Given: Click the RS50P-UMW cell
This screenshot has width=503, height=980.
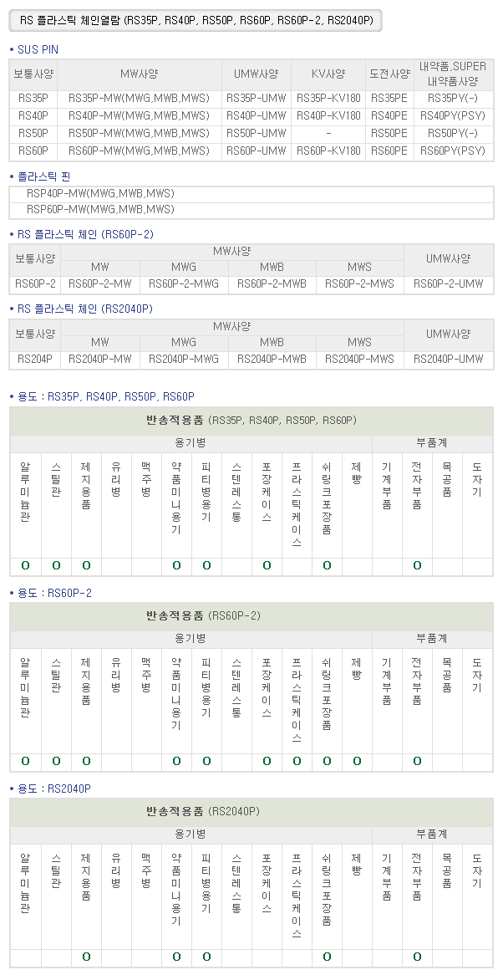Looking at the screenshot, I should point(257,133).
